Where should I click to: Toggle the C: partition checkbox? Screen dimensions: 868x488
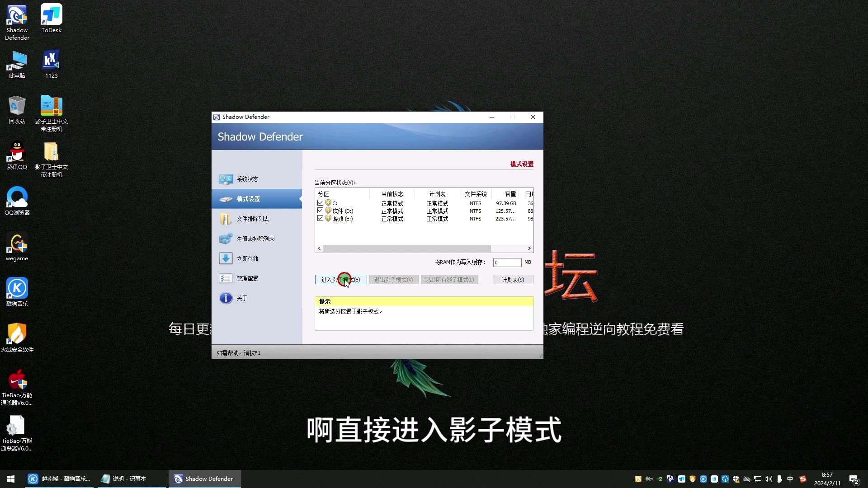coord(321,203)
